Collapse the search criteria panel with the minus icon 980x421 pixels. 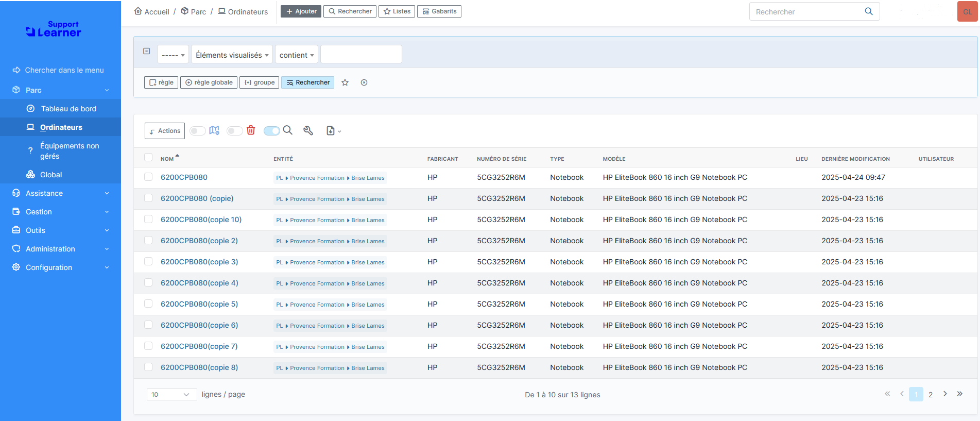click(147, 51)
